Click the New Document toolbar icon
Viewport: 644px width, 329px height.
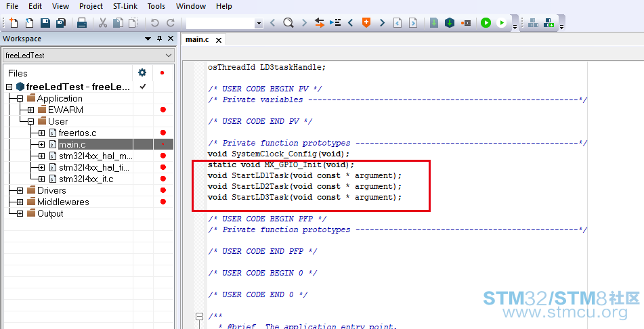click(13, 23)
